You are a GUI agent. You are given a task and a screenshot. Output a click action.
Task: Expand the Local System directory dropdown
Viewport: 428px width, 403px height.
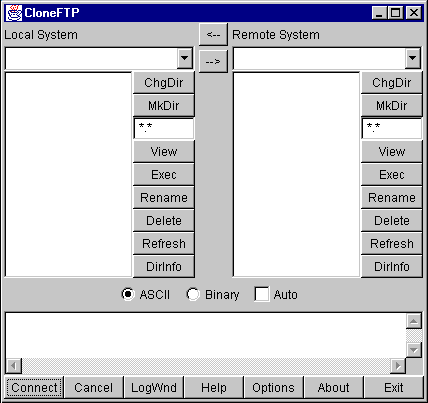185,58
